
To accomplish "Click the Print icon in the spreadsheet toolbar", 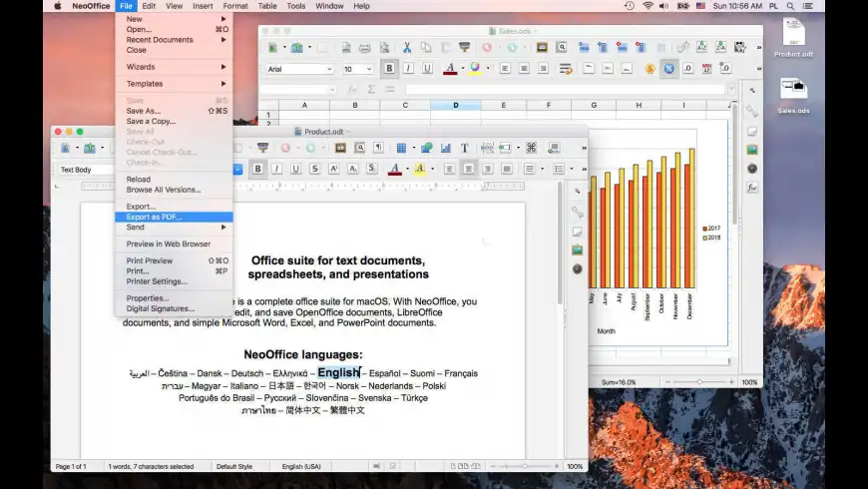I will click(x=365, y=47).
